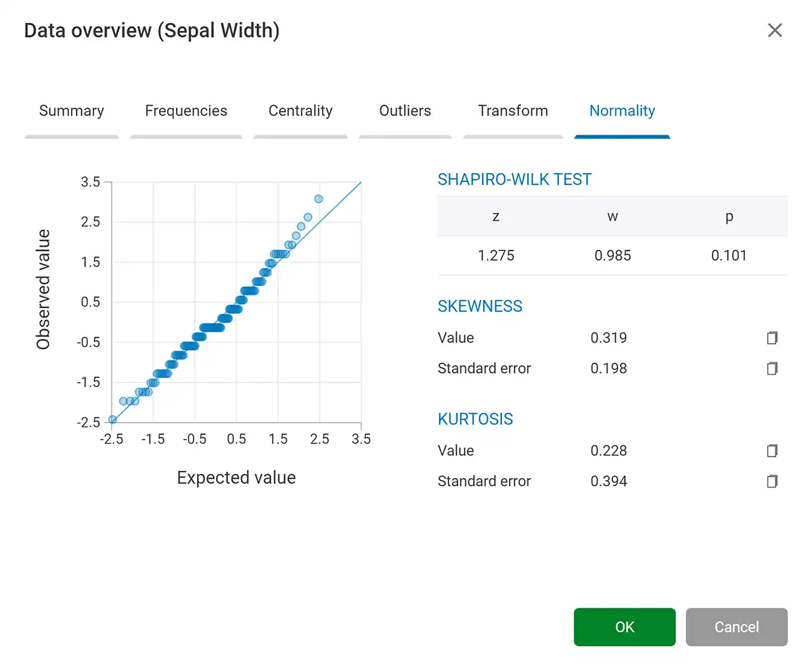Click the SKEWNESS heading

(480, 306)
